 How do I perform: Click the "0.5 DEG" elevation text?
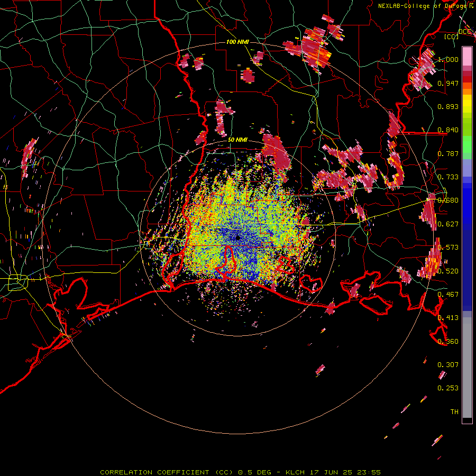coord(254,472)
